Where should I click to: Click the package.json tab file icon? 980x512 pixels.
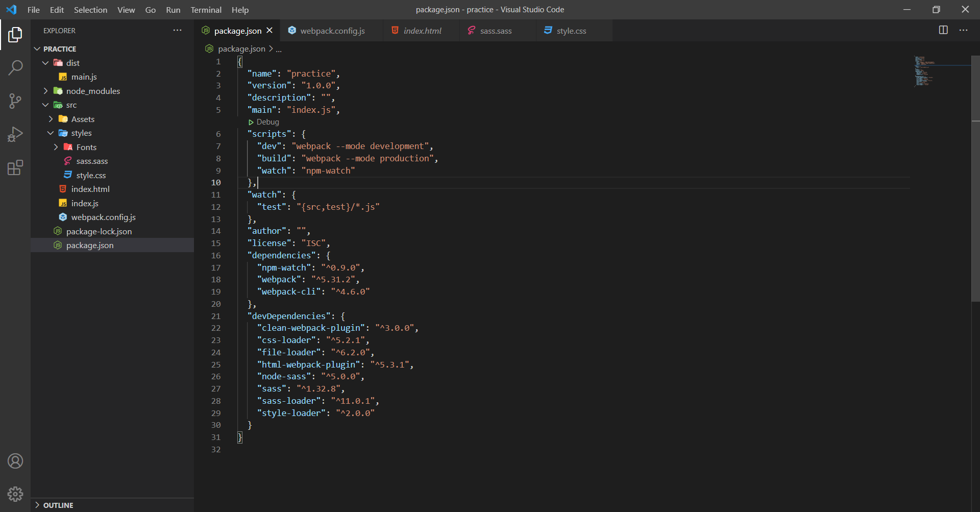point(206,31)
